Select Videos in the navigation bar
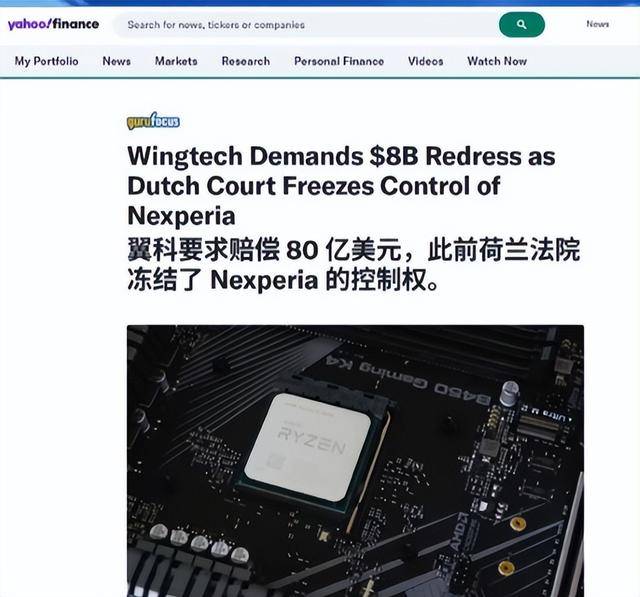Image resolution: width=640 pixels, height=597 pixels. point(426,61)
